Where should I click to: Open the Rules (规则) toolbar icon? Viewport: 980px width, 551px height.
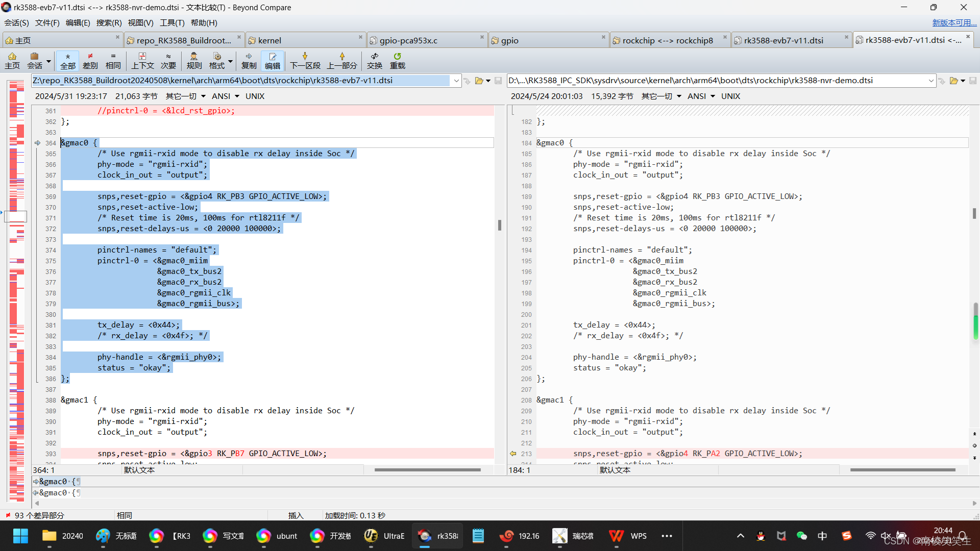pos(194,60)
